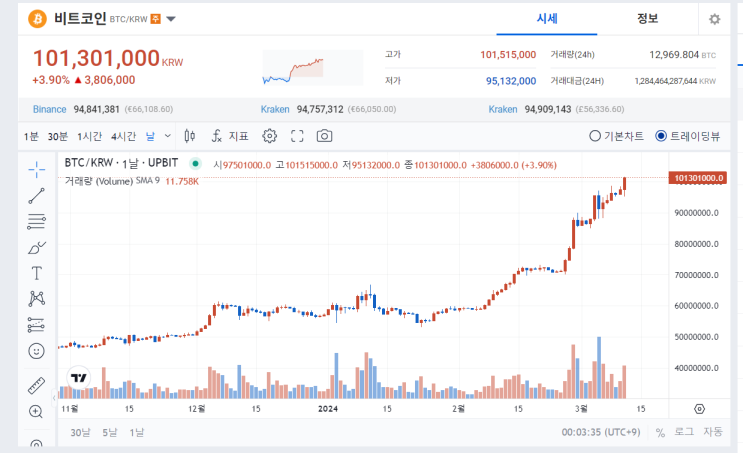Screen dimensions: 743x453
Task: Open chart settings gear in toolbar
Action: 269,136
